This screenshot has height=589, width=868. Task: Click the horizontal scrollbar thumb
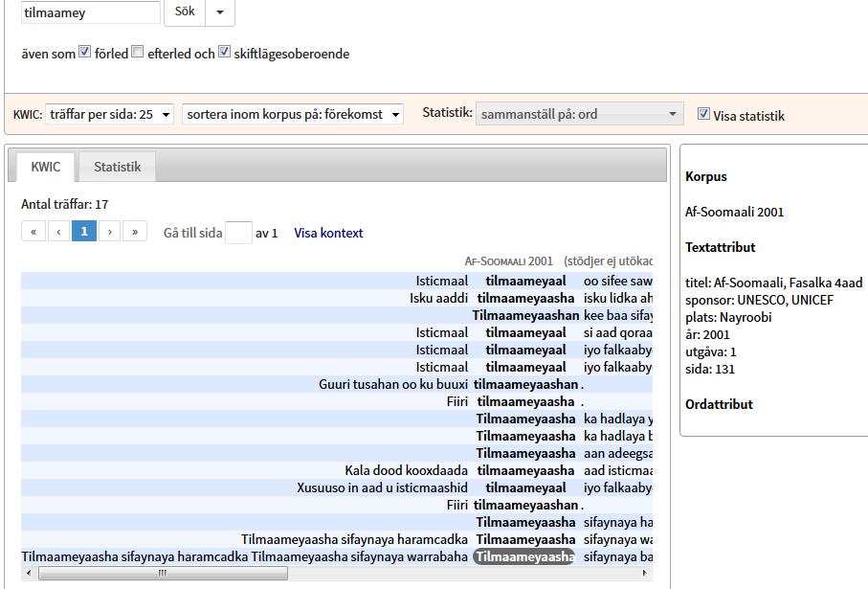pos(163,573)
